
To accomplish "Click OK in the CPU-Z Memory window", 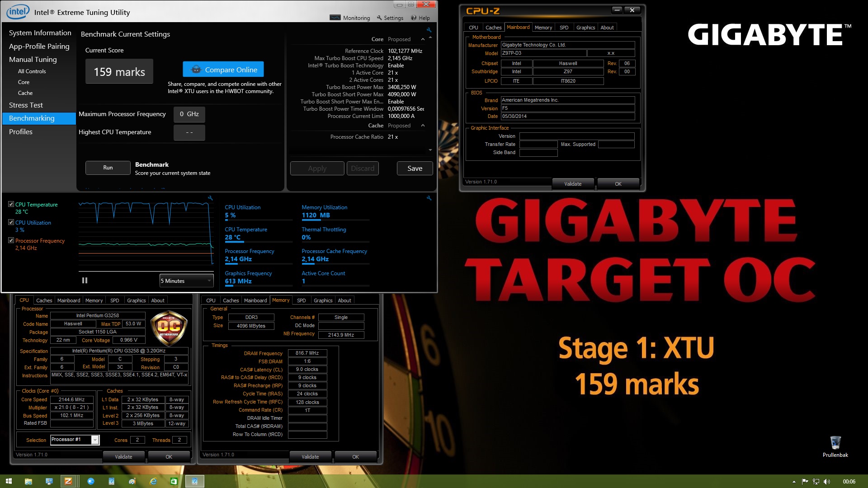I will pos(355,457).
